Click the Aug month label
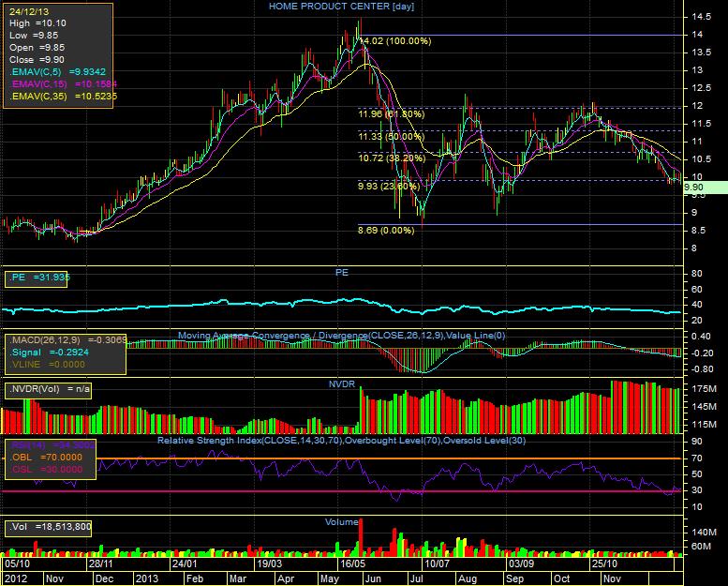This screenshot has height=586, width=728. [x=468, y=579]
